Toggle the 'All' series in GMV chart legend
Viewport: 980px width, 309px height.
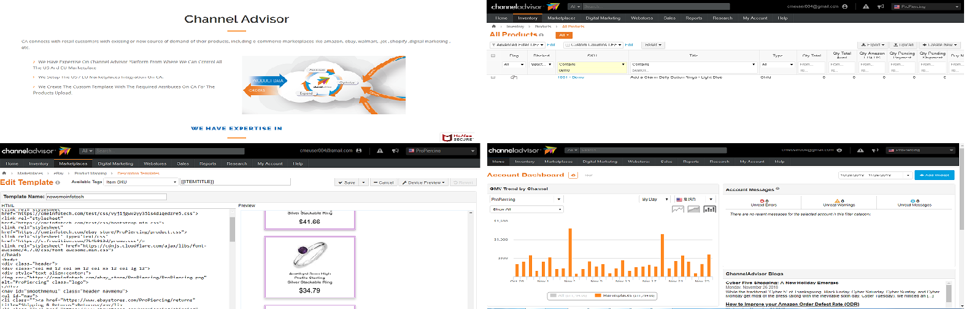(568, 295)
